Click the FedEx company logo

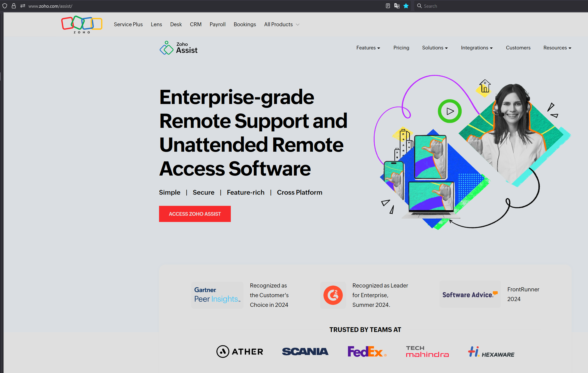367,352
